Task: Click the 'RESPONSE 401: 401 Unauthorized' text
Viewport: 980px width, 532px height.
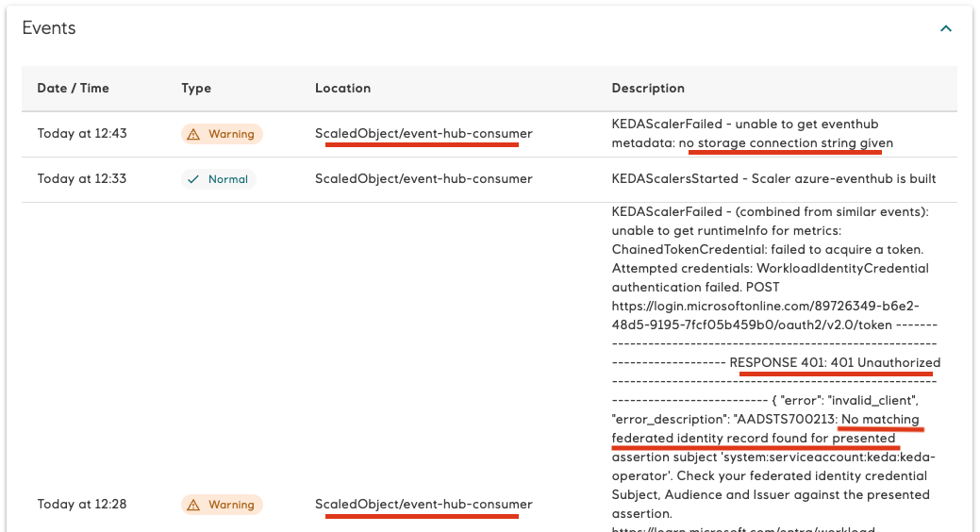Action: click(x=835, y=362)
